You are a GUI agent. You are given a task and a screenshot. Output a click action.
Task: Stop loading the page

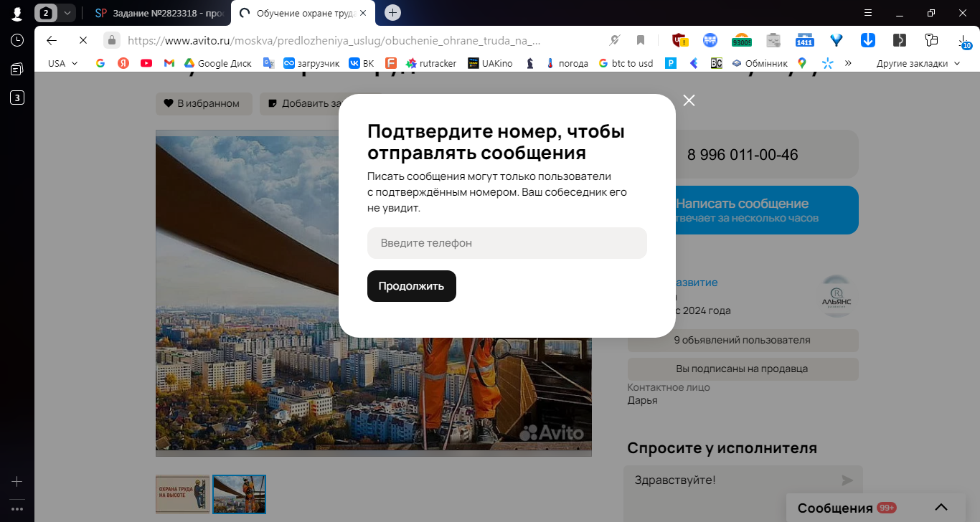point(83,40)
